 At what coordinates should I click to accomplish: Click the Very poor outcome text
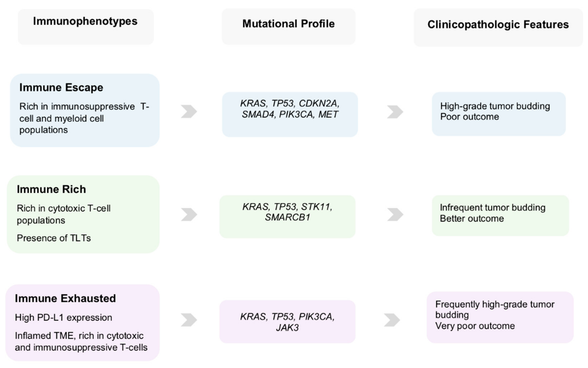pos(475,326)
